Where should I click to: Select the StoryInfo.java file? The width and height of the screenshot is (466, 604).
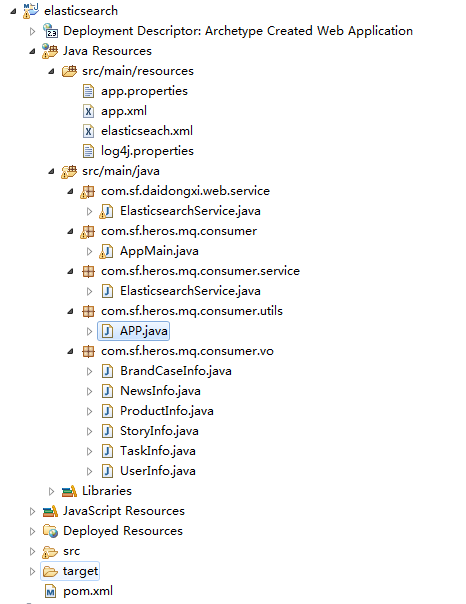(x=159, y=431)
